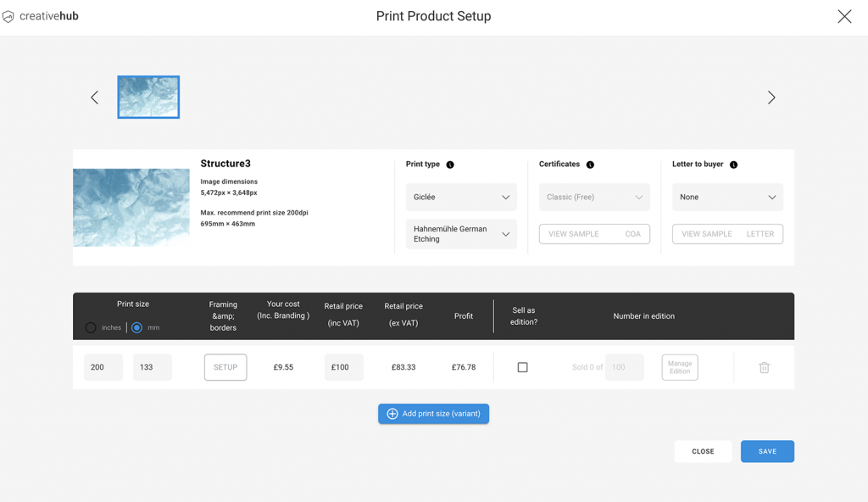Viewport: 868px width, 502px height.
Task: Go to previous image with left arrow
Action: point(95,98)
